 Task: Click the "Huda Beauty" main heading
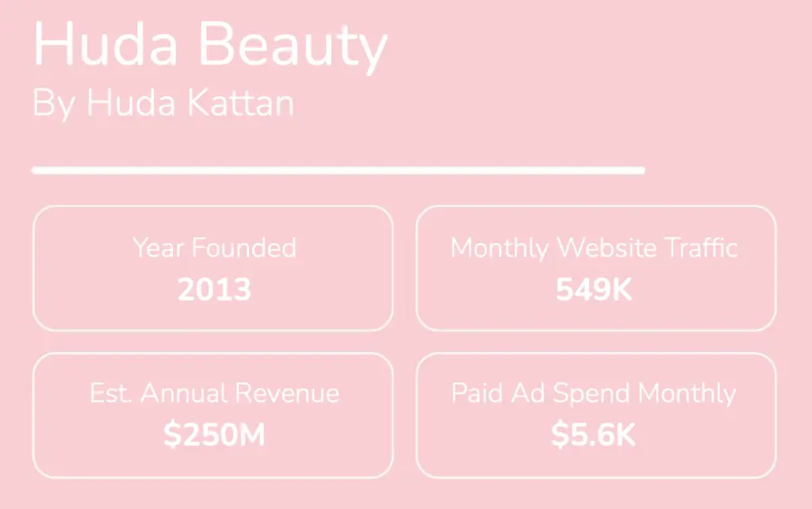click(210, 46)
